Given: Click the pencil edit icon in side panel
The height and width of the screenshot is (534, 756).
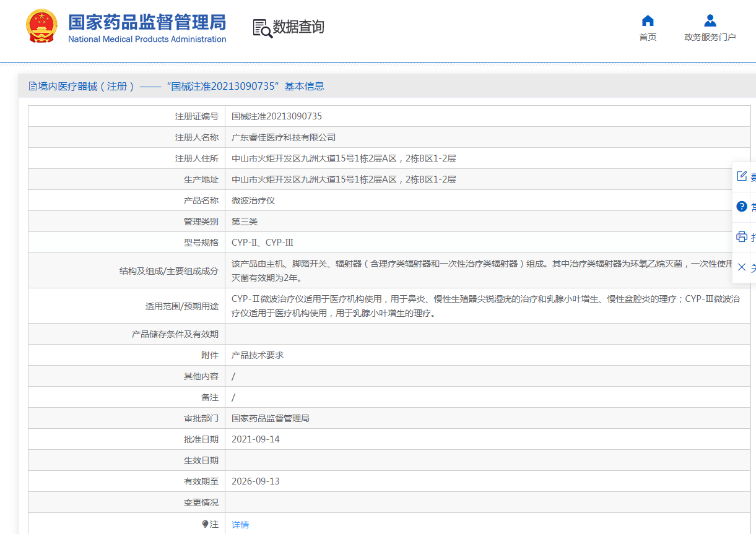Looking at the screenshot, I should point(742,176).
